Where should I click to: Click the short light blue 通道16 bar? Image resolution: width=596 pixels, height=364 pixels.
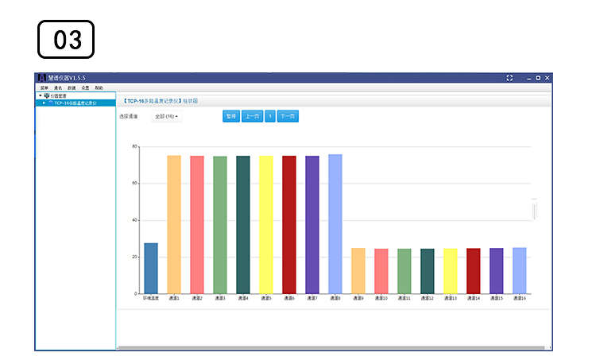520,270
